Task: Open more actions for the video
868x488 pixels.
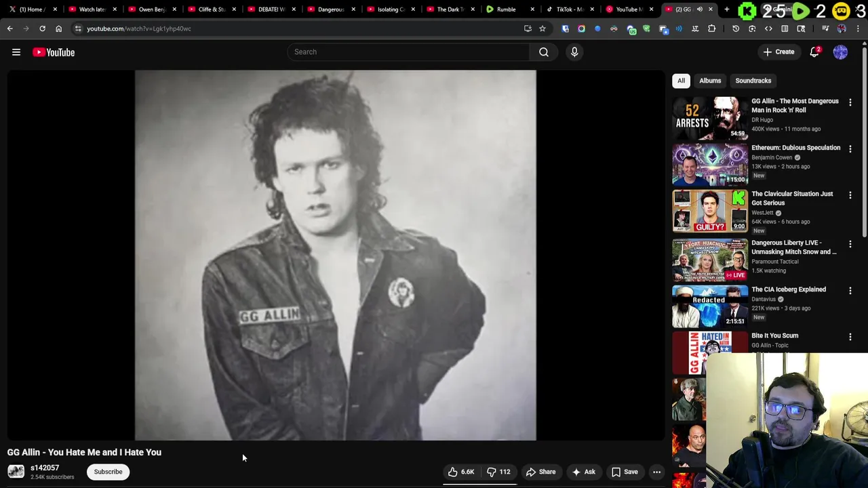Action: pos(656,472)
